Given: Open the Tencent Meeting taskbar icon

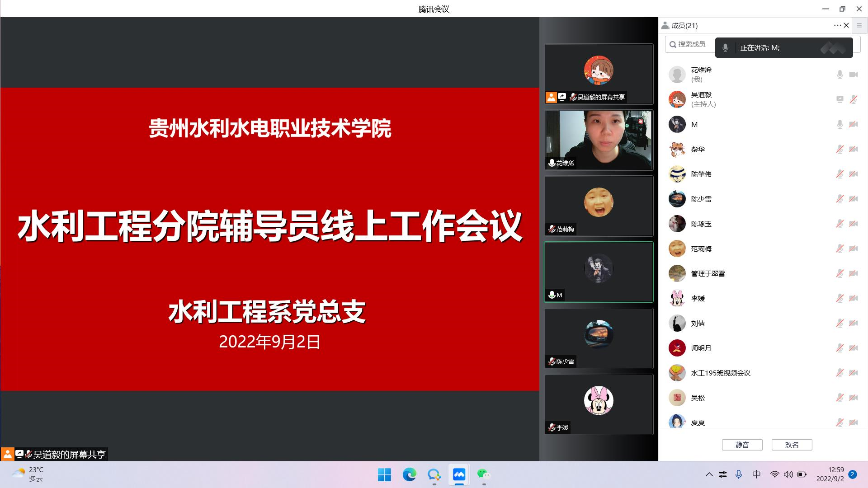Looking at the screenshot, I should (459, 474).
